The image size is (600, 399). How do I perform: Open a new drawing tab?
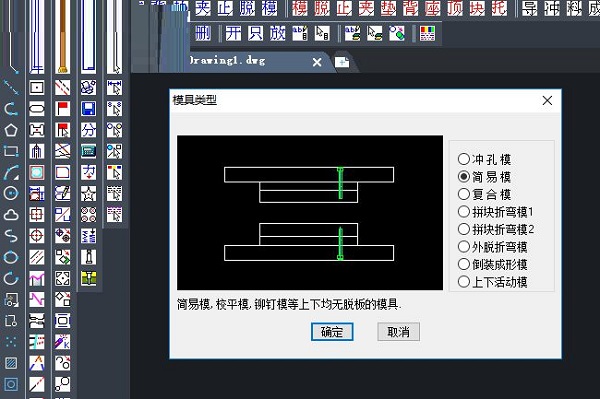tap(342, 62)
